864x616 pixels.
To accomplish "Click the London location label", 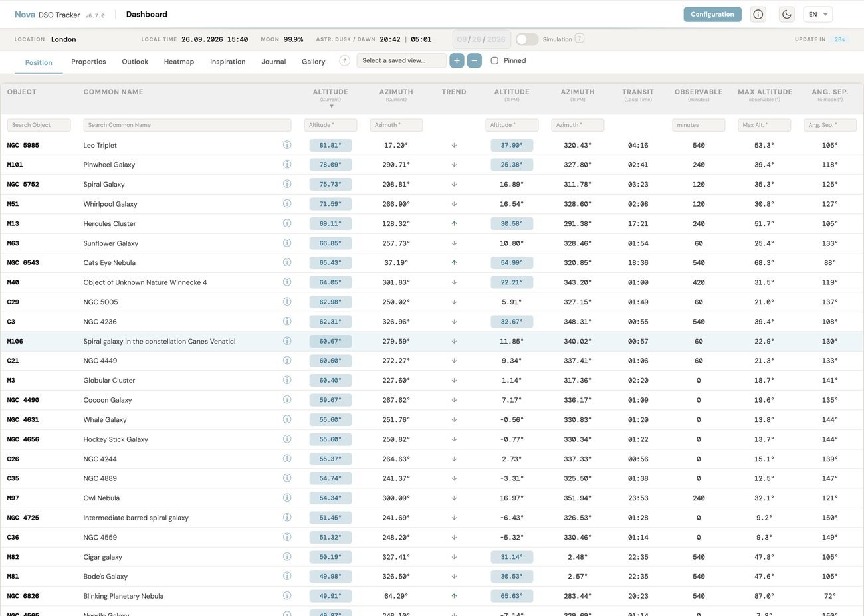I will point(64,39).
